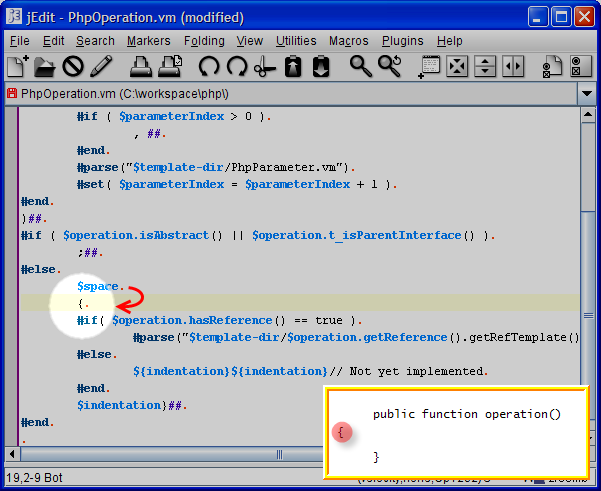This screenshot has height=491, width=601.
Task: Open page setup printer icon
Action: (x=170, y=67)
